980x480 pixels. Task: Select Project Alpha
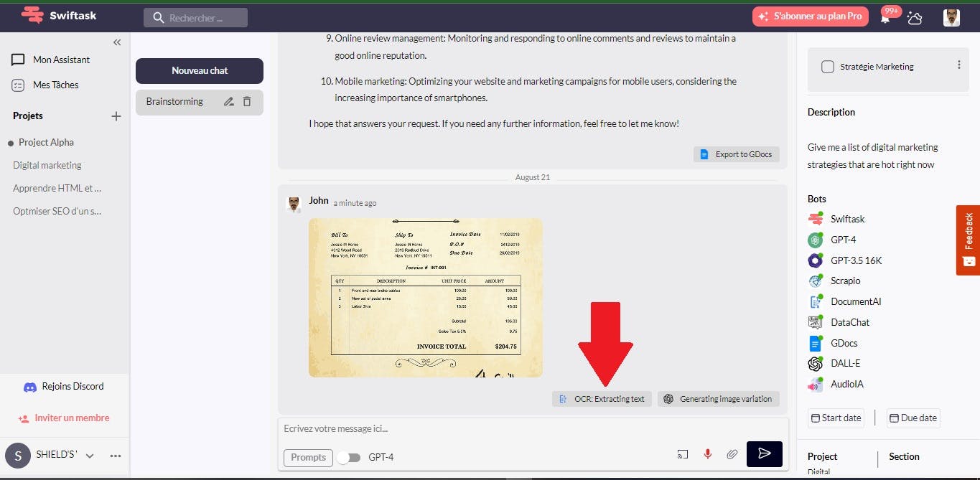coord(46,142)
